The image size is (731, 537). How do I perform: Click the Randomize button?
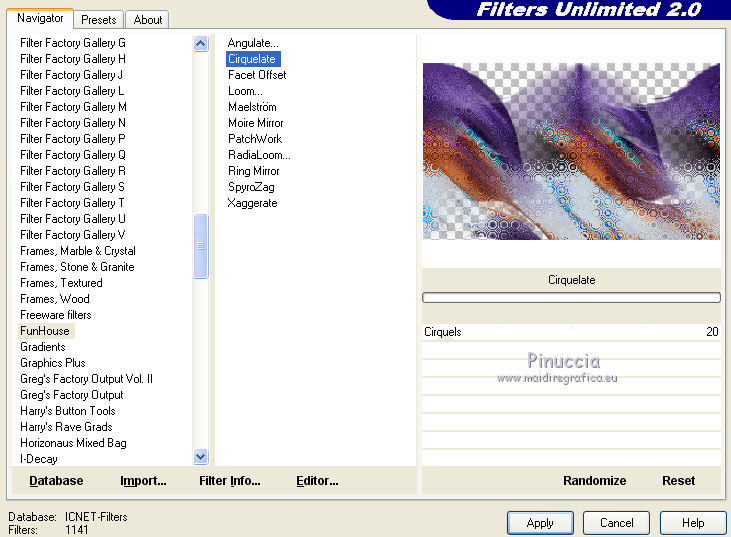click(594, 481)
